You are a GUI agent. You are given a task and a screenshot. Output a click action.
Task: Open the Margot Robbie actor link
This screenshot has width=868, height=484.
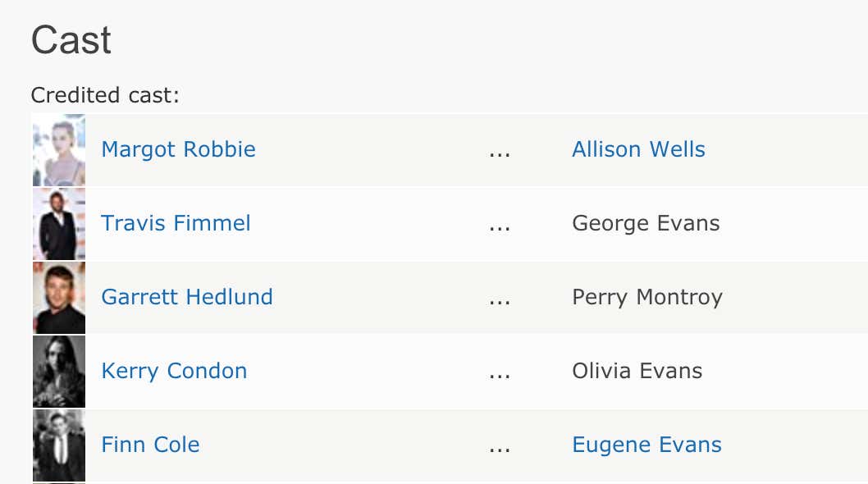coord(178,150)
